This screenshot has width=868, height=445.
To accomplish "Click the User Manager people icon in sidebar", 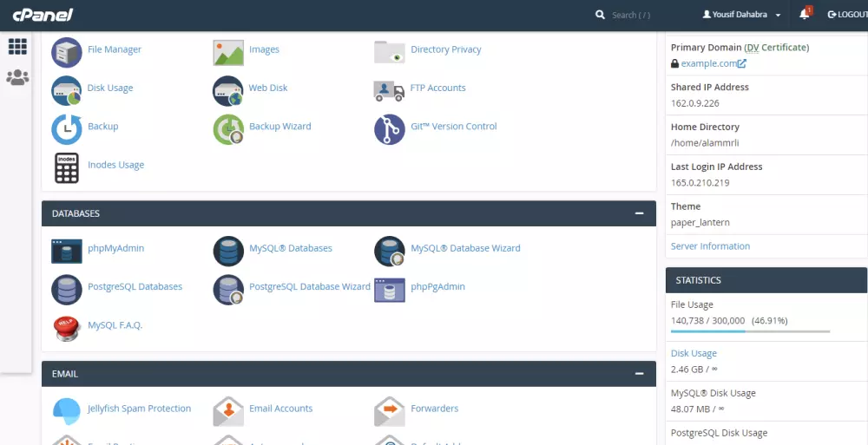I will [x=17, y=77].
